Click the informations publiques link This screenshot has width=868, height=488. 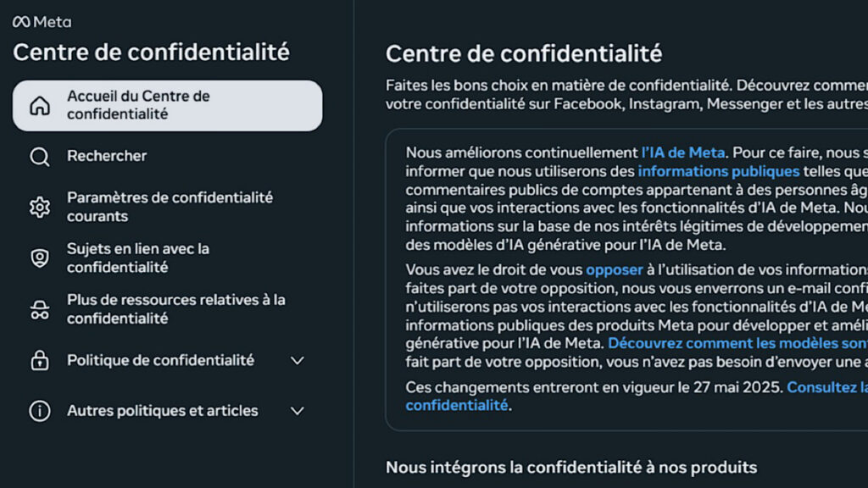coord(719,171)
